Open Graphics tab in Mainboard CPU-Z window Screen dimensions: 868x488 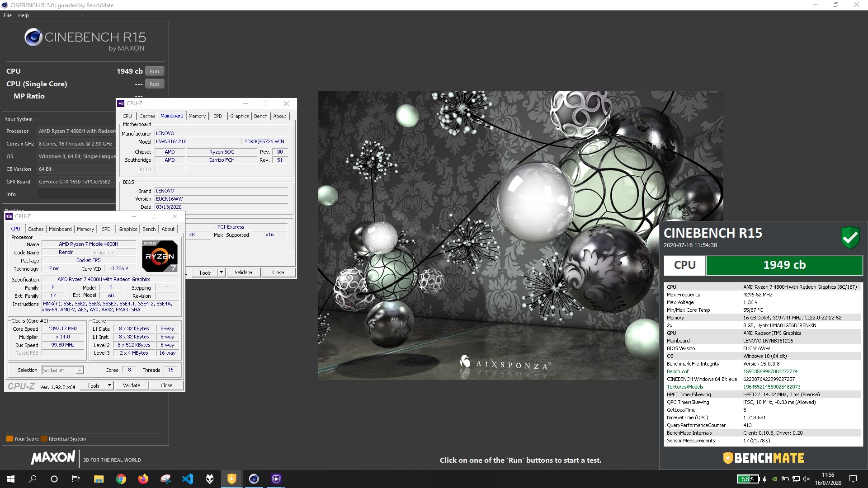coord(240,116)
